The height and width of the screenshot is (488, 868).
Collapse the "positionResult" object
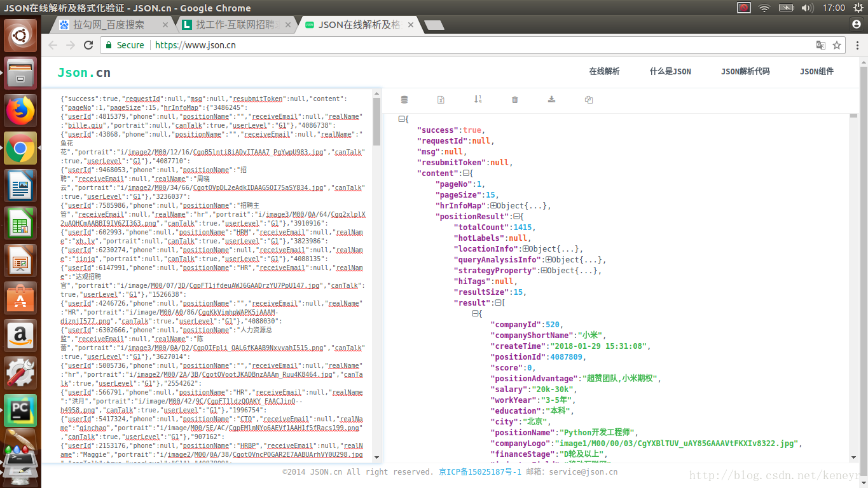click(x=516, y=216)
